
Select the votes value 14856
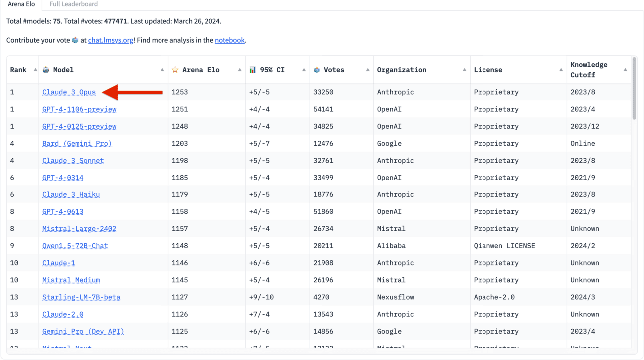tap(323, 331)
